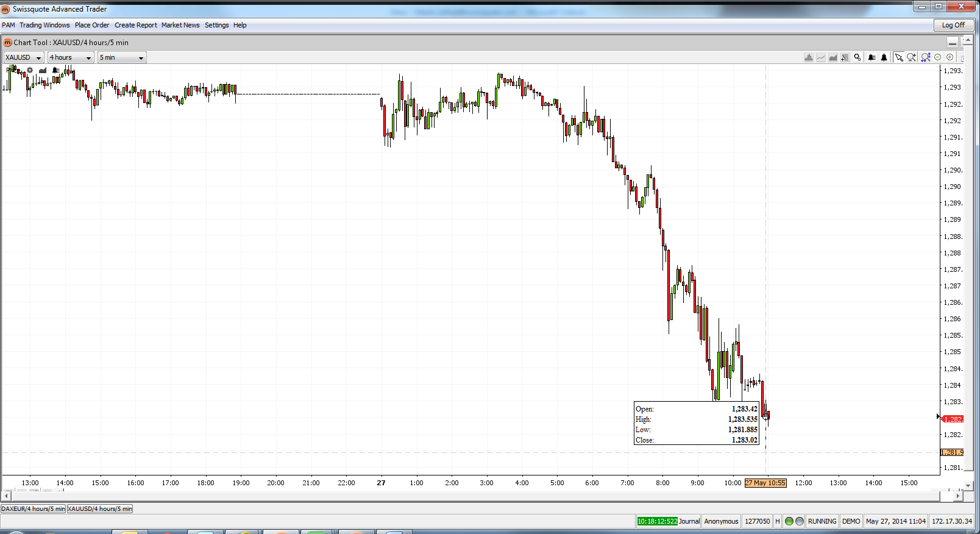Screen dimensions: 980x534
Task: Switch to line chart type icon
Action: coord(821,57)
